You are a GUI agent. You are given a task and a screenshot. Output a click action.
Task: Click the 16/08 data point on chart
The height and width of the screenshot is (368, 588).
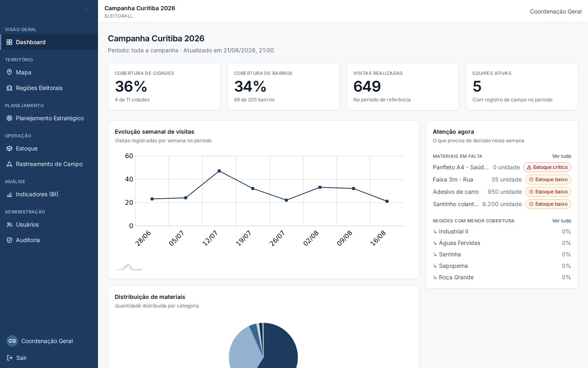coord(387,201)
